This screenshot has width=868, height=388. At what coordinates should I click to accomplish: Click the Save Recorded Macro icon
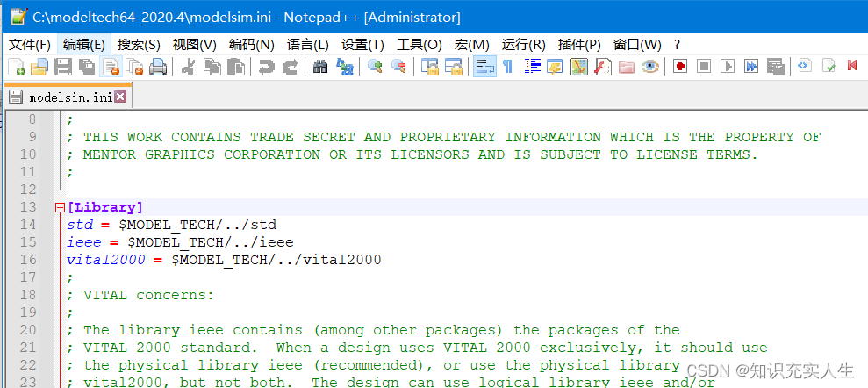pyautogui.click(x=775, y=67)
